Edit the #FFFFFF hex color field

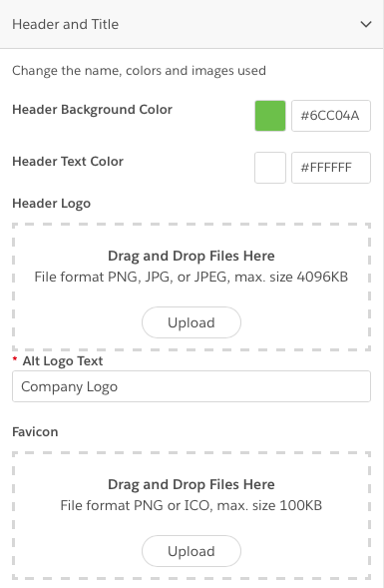(x=331, y=168)
